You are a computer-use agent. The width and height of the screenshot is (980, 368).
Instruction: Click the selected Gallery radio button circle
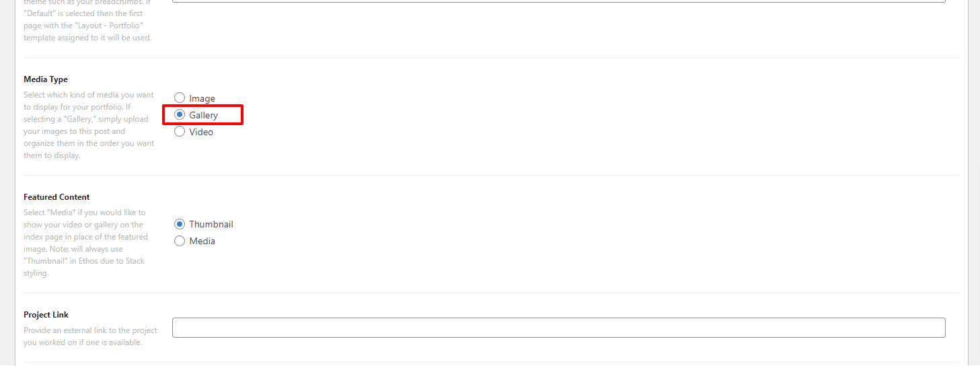coord(180,115)
